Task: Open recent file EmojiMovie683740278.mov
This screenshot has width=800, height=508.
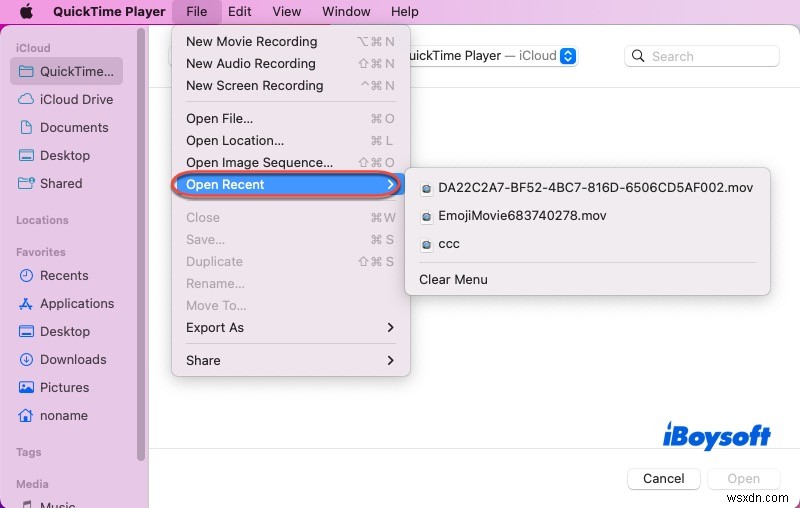Action: (587, 216)
